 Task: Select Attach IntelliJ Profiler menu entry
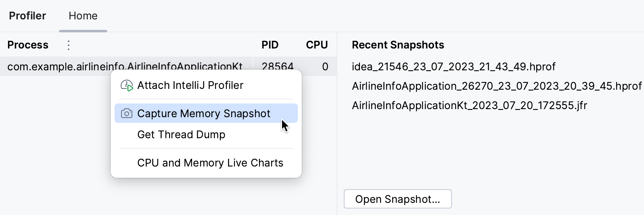[x=190, y=85]
